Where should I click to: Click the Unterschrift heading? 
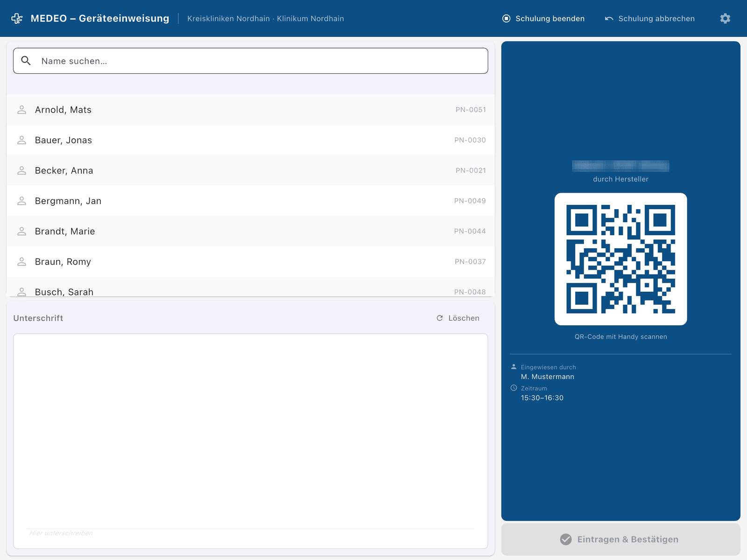[38, 318]
